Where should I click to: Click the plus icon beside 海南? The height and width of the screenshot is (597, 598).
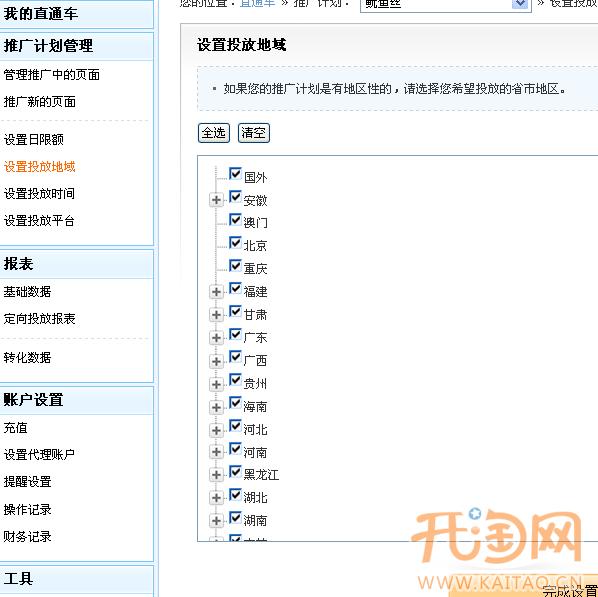pos(216,407)
